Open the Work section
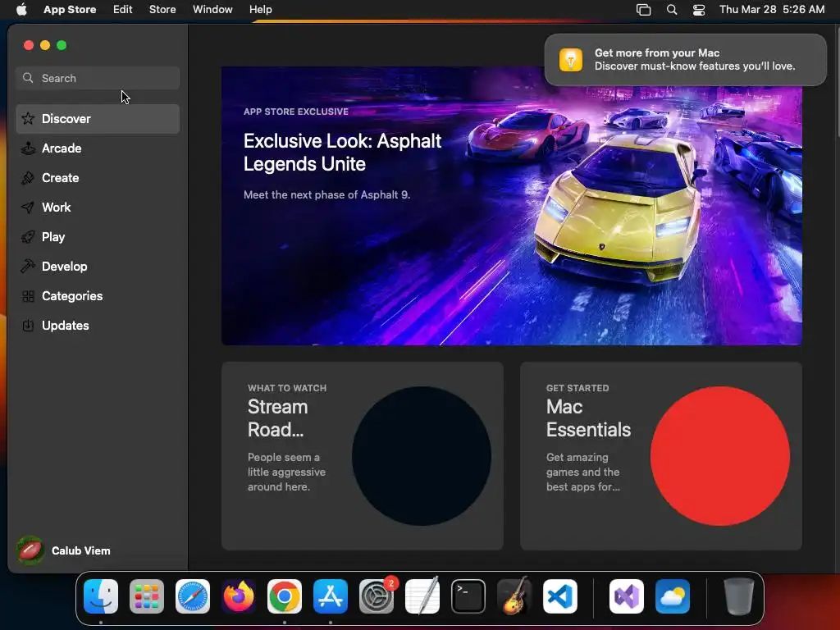The image size is (840, 630). (98, 208)
